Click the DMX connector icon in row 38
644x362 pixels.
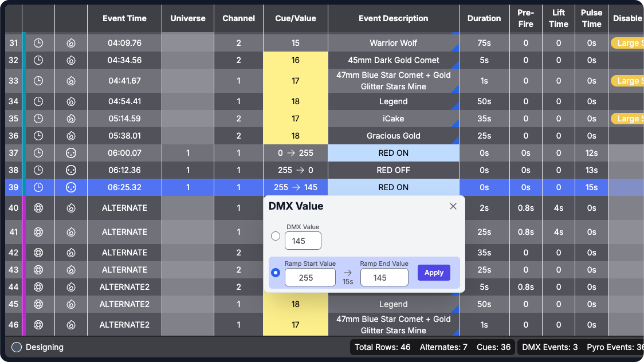point(71,170)
